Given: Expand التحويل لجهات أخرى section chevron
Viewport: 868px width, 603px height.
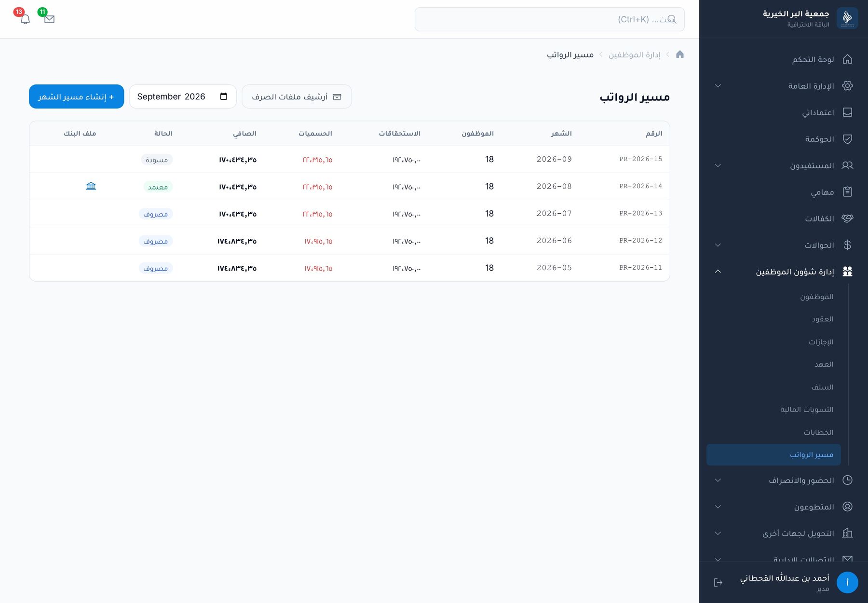Looking at the screenshot, I should (x=718, y=533).
